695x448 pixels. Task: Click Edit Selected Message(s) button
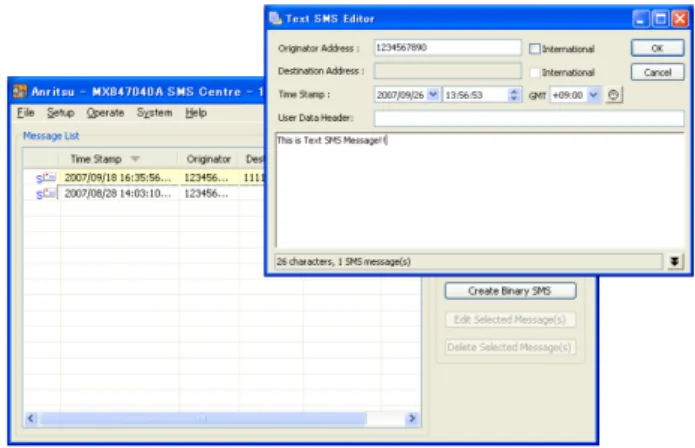click(510, 319)
